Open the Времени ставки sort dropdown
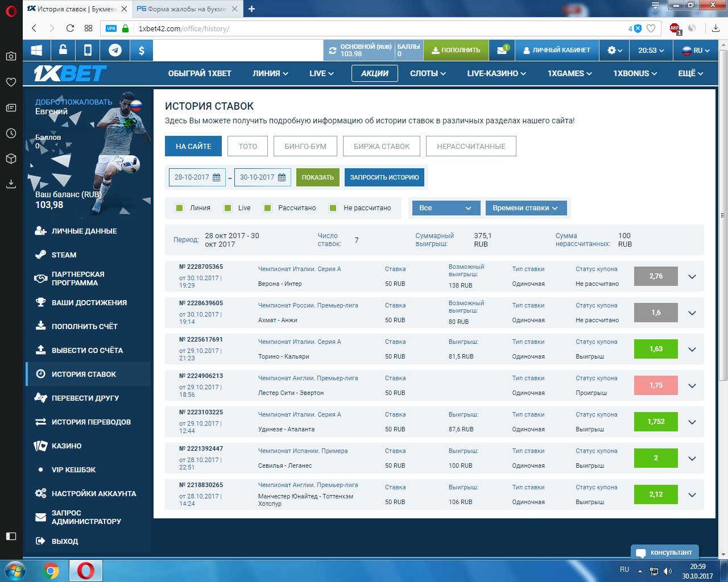Viewport: 728px width, 582px height. 526,208
